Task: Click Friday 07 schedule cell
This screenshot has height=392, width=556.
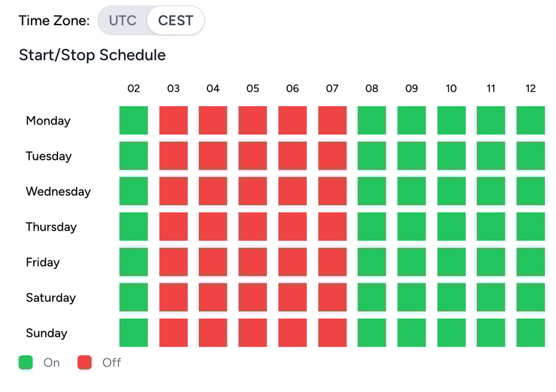Action: (x=332, y=262)
